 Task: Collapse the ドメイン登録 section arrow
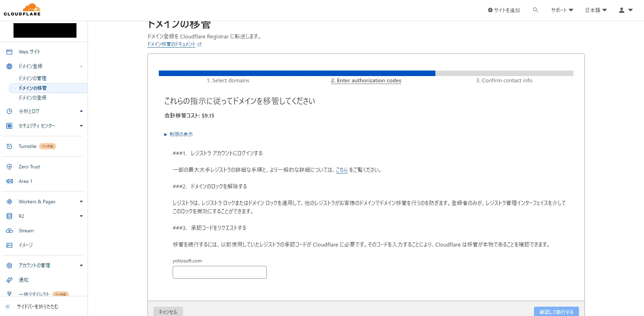click(x=81, y=66)
